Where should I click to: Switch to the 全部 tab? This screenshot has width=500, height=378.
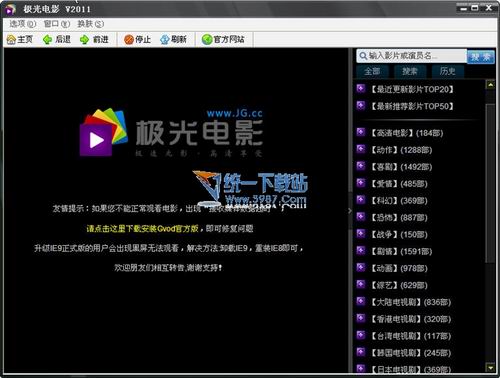[372, 71]
